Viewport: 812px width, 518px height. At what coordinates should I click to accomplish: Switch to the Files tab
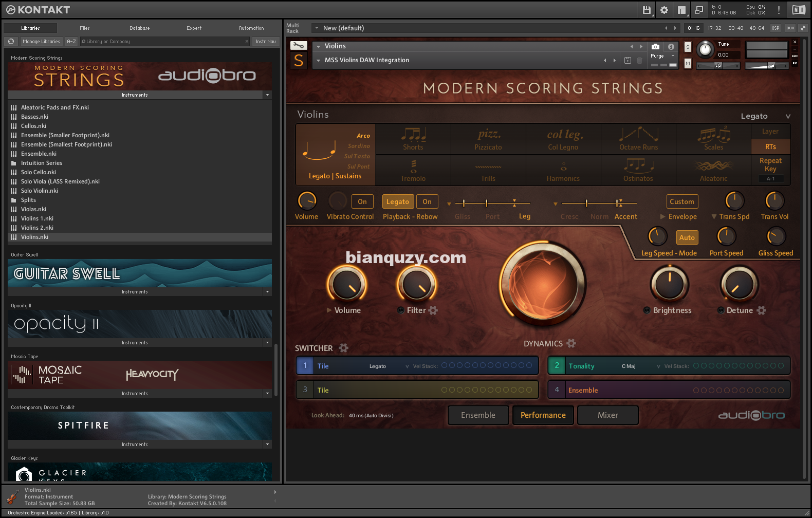click(x=85, y=28)
